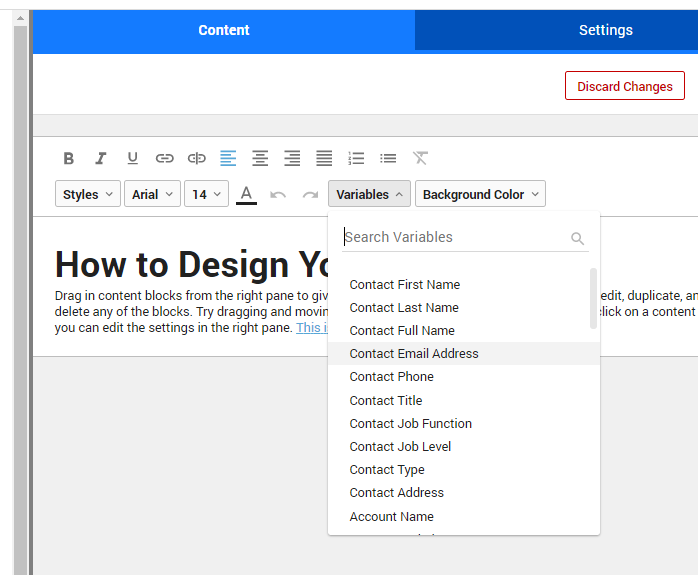
Task: Open the Background Color dropdown
Action: [x=480, y=194]
